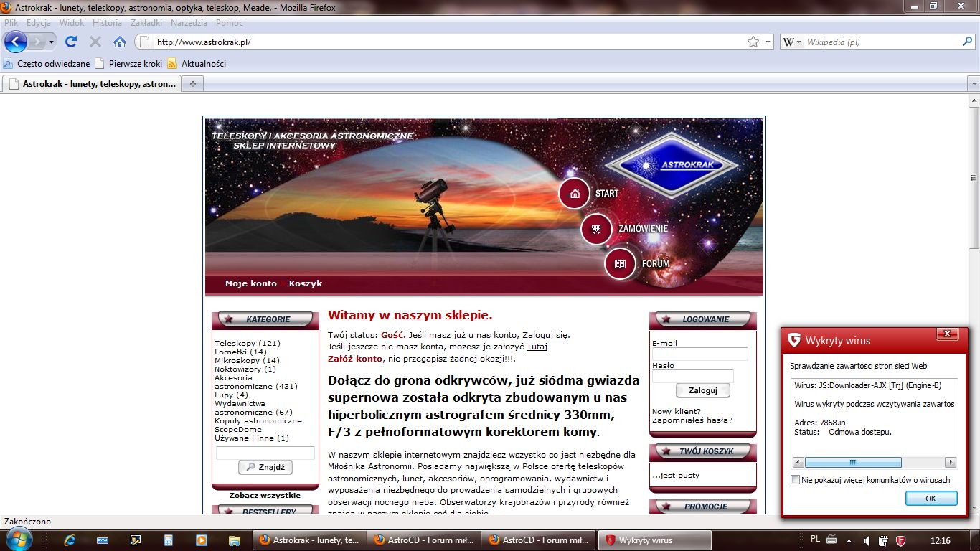
Task: Open the Często odwiedzane bookmark folder
Action: (x=47, y=63)
